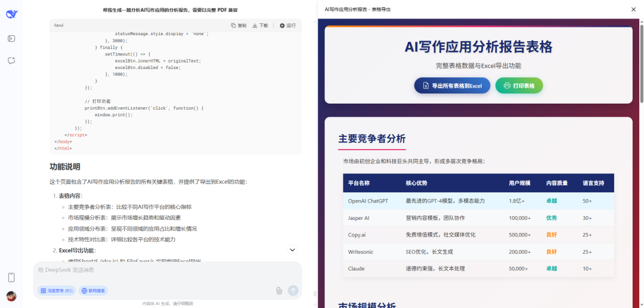
Task: Click the AI写作应用分析报告表格 main title
Action: pyautogui.click(x=478, y=47)
